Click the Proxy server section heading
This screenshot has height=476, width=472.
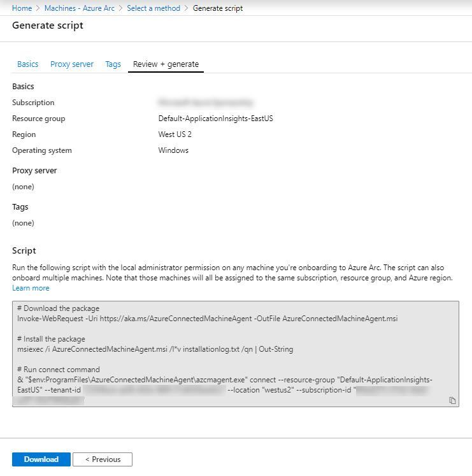coord(34,171)
